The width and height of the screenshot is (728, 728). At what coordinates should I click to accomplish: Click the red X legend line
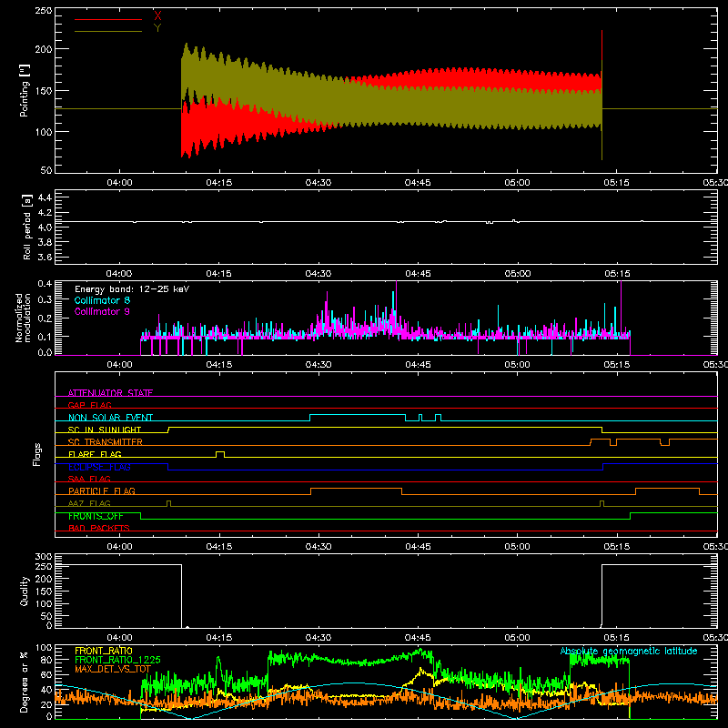pyautogui.click(x=108, y=19)
